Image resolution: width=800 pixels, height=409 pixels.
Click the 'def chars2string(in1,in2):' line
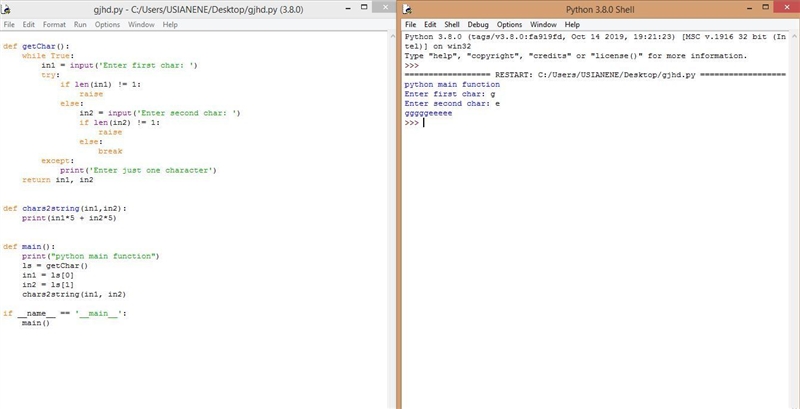[x=64, y=209]
